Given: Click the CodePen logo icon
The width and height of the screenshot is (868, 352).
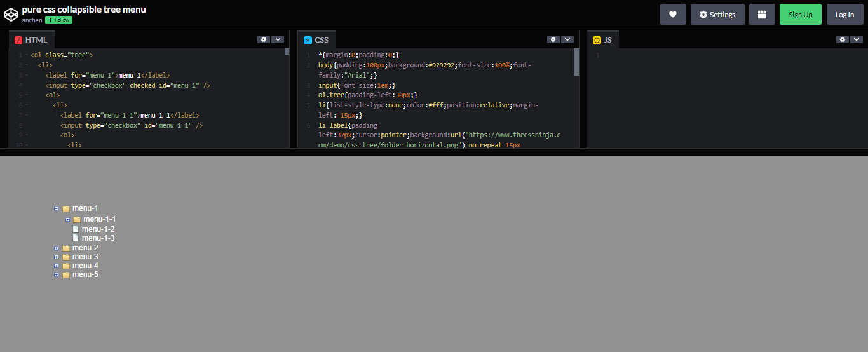Looking at the screenshot, I should pyautogui.click(x=11, y=14).
